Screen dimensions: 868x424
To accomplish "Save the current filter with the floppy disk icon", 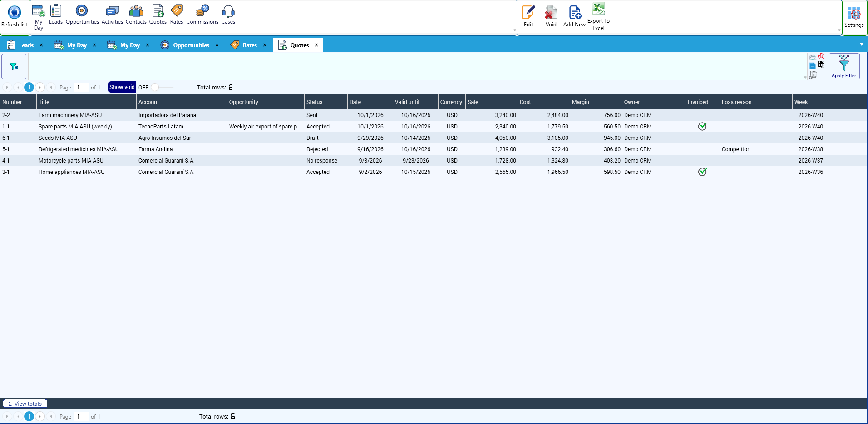I will click(x=813, y=66).
